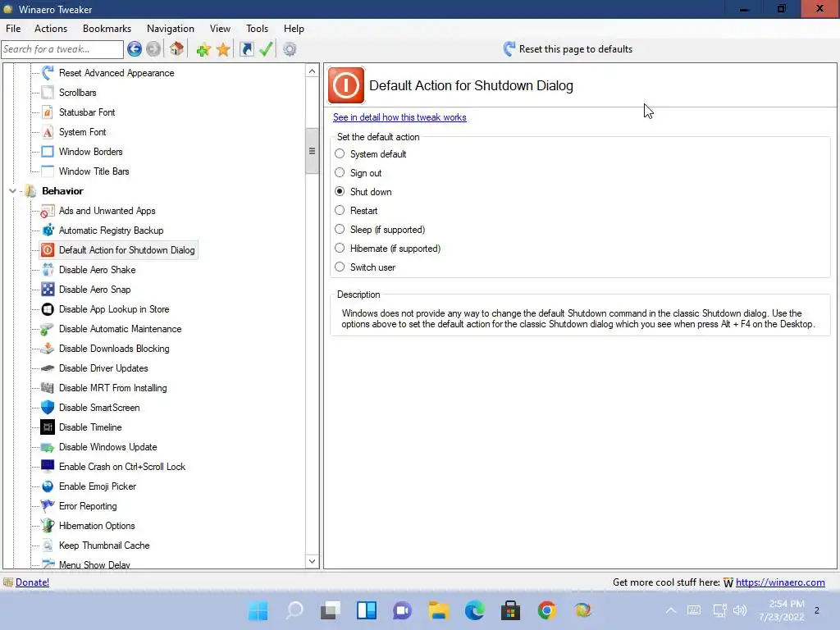The width and height of the screenshot is (840, 630).
Task: Select the Sleep (if supported) option
Action: [x=340, y=230]
